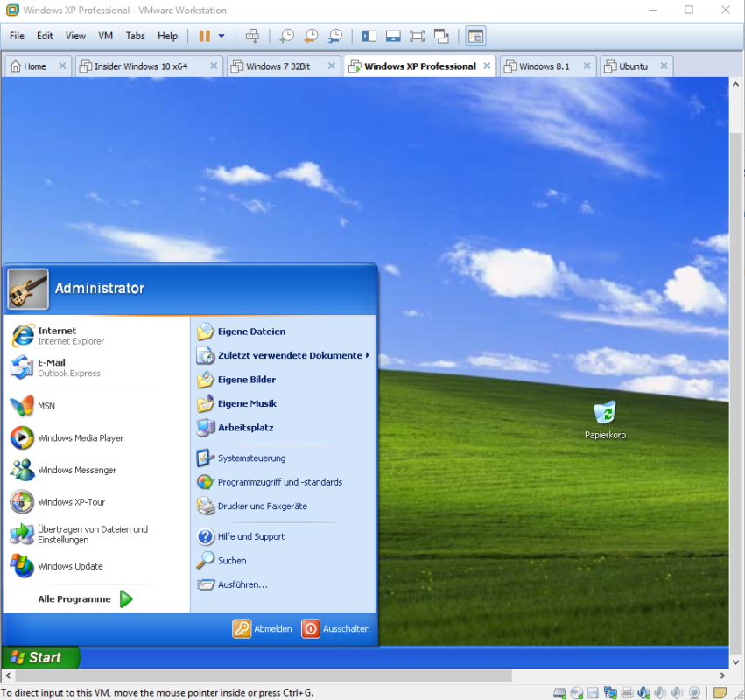
Task: Revert the VM to its snapshot
Action: click(311, 36)
